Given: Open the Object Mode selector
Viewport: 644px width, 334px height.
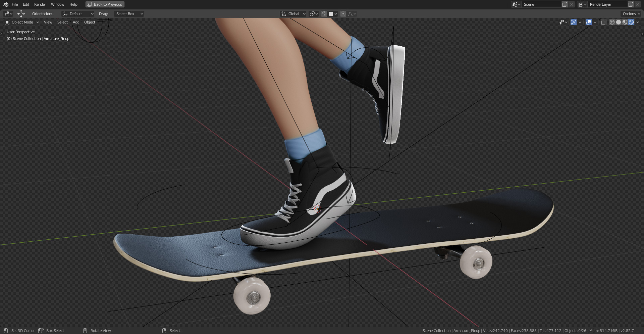Looking at the screenshot, I should point(22,22).
